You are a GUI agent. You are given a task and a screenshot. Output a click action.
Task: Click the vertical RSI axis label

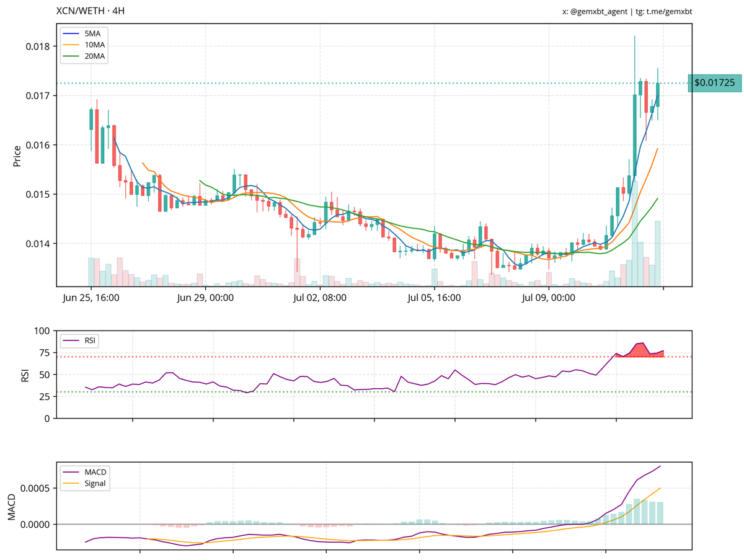click(25, 375)
